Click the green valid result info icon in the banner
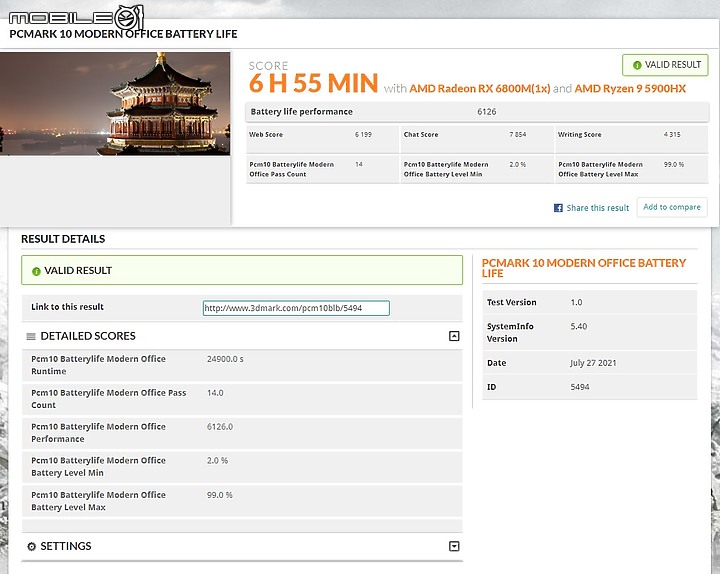Viewport: 720px width, 574px height. (36, 271)
